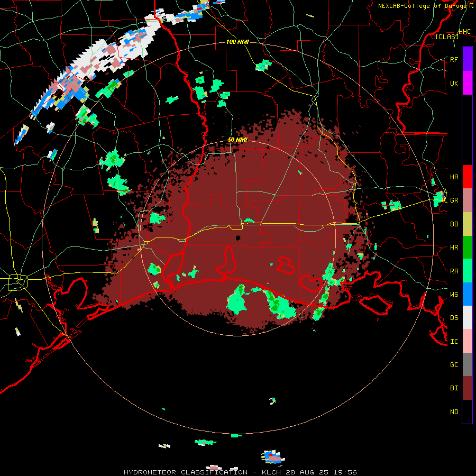Click the RF purple legend swatch
This screenshot has width=476, height=476.
tap(467, 59)
